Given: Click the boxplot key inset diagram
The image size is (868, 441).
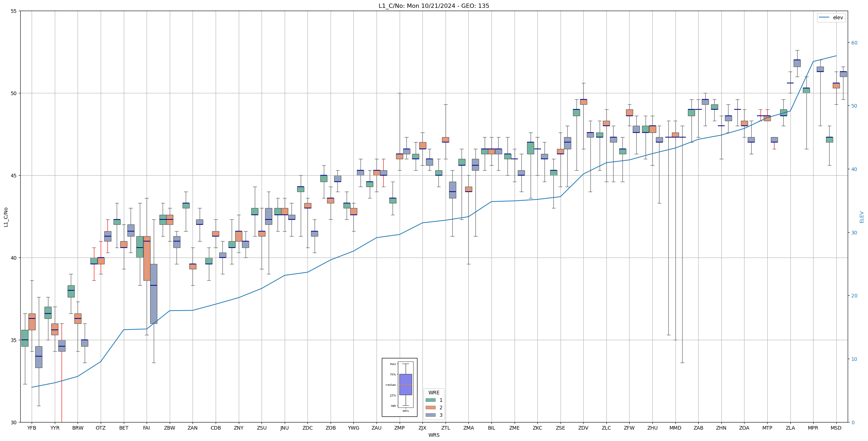Looking at the screenshot, I should click(x=399, y=387).
